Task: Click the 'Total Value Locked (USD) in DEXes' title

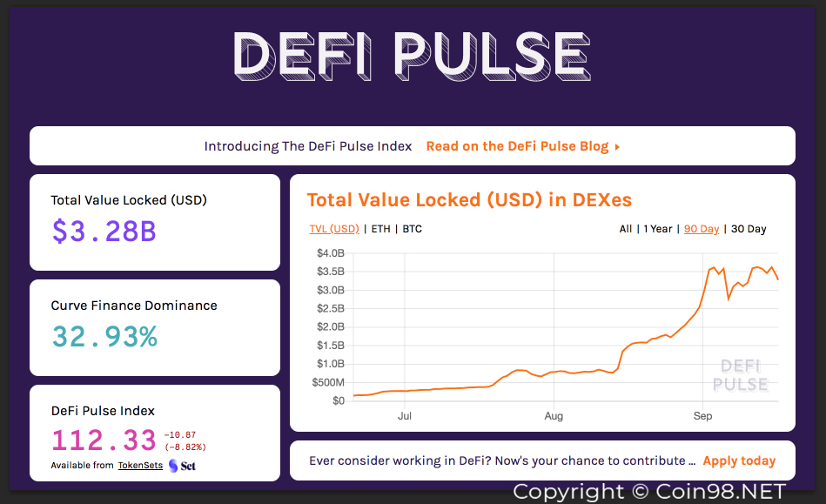Action: coord(469,200)
